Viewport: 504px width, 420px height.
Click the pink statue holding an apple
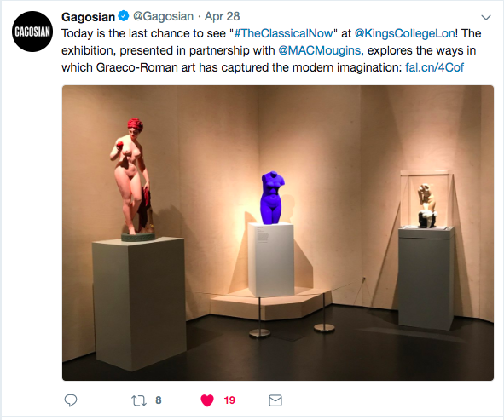click(x=133, y=176)
